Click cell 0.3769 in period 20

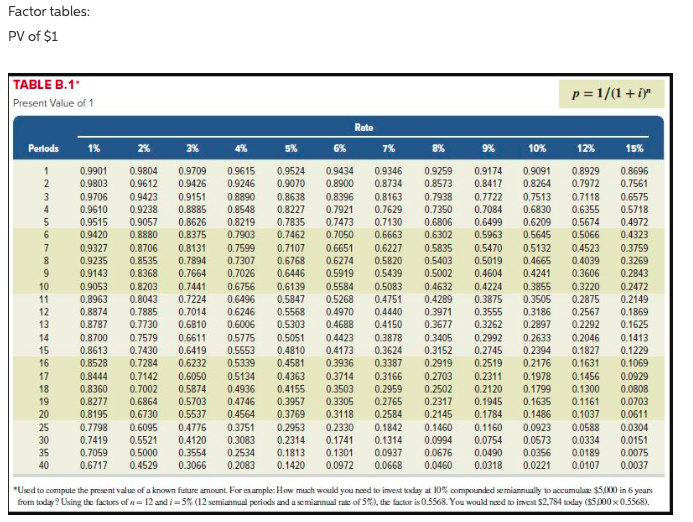pos(291,415)
